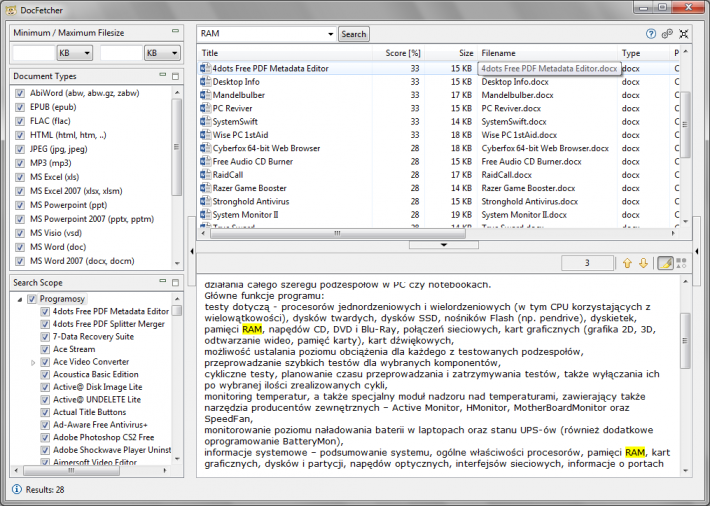
Task: Toggle the highlighting marker icon
Action: (x=665, y=263)
